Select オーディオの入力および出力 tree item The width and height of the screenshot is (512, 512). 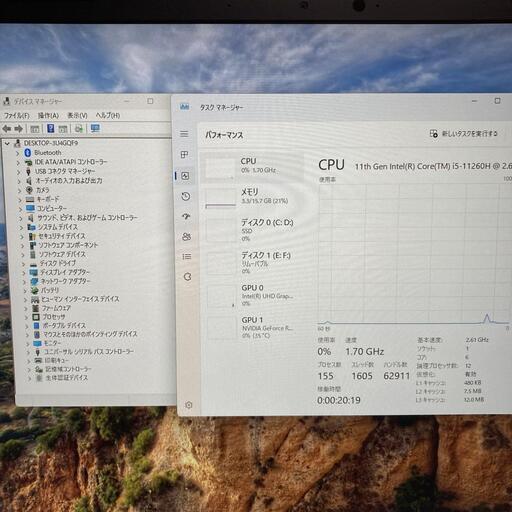[x=64, y=181]
